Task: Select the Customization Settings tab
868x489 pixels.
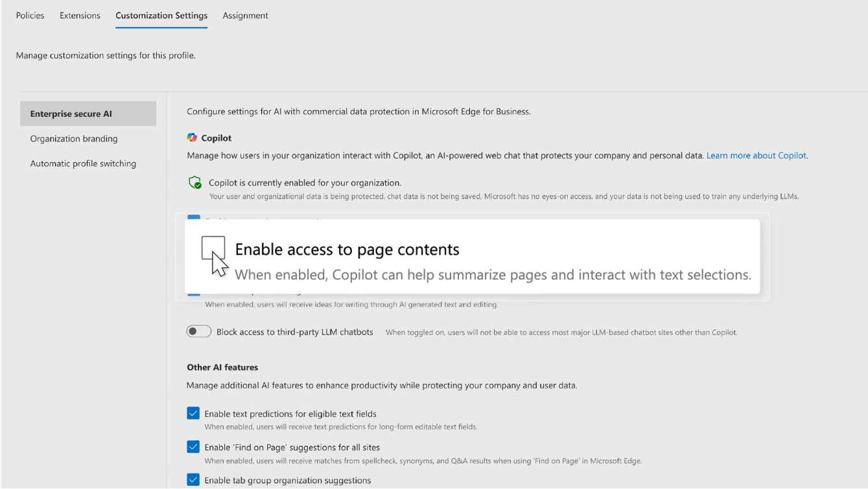Action: [x=161, y=16]
